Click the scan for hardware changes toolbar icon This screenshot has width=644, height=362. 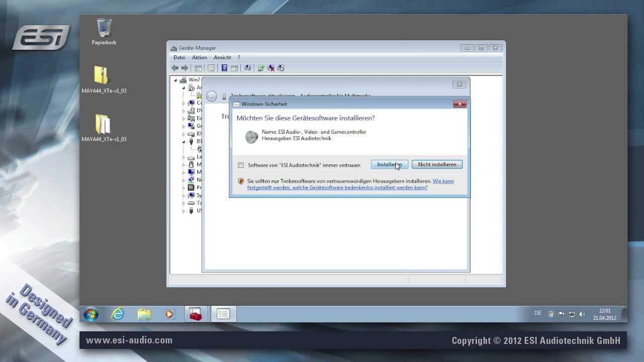coord(248,68)
